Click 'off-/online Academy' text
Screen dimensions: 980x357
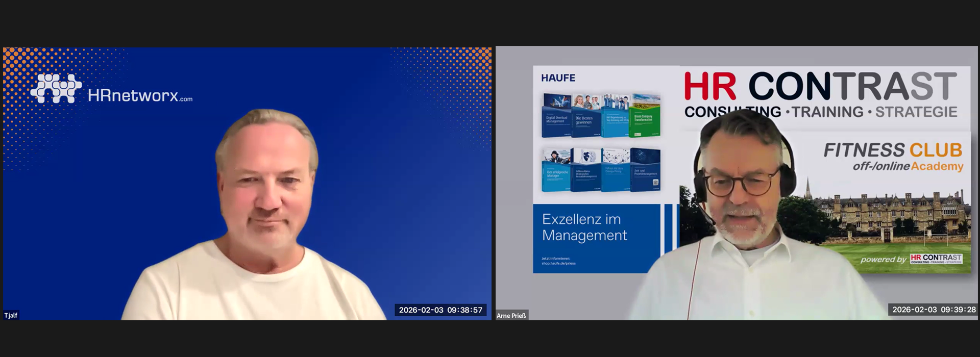[908, 166]
